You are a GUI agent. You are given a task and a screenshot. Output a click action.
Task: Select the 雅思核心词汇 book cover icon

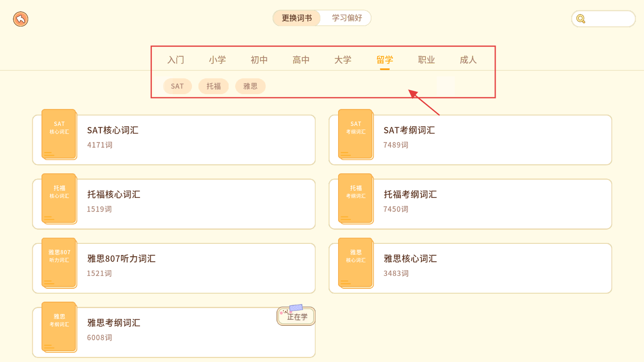point(356,263)
